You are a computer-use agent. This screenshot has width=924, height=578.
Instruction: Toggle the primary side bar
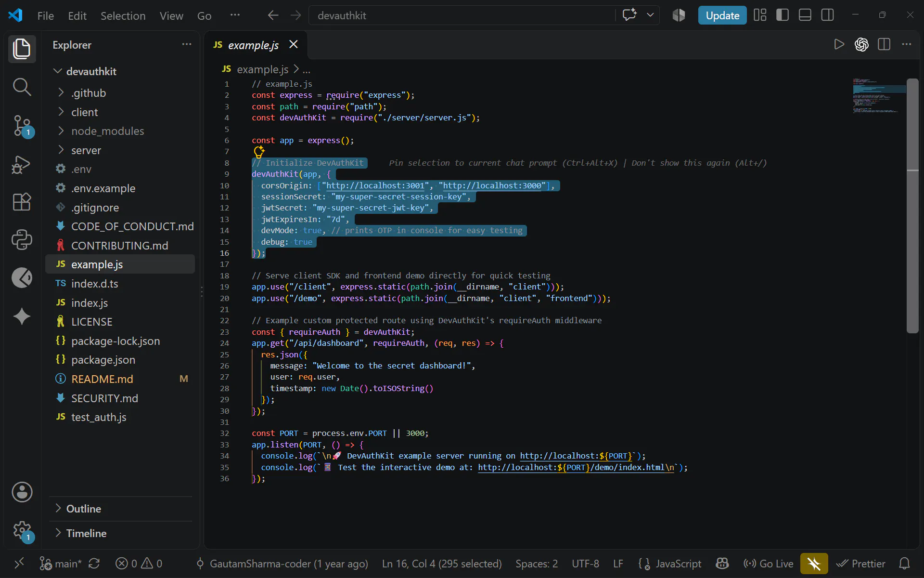coord(783,15)
